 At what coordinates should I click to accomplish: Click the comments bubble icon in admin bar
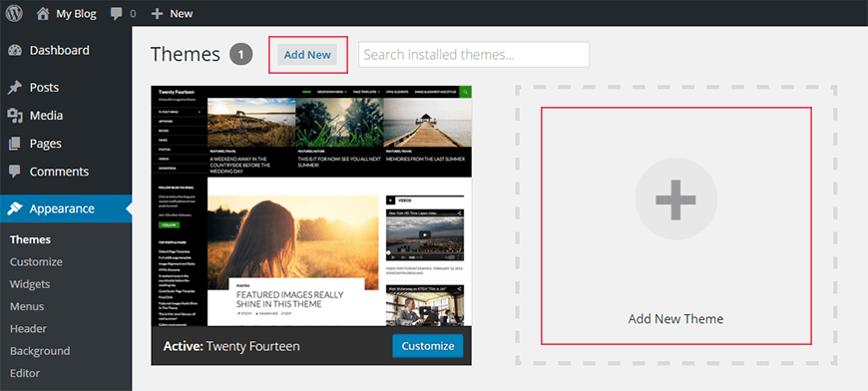pyautogui.click(x=117, y=14)
